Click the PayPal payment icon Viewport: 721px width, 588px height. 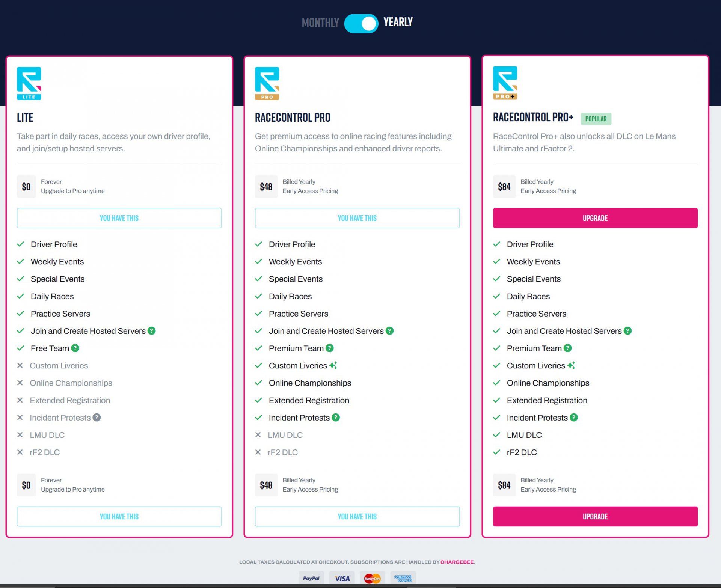point(311,578)
